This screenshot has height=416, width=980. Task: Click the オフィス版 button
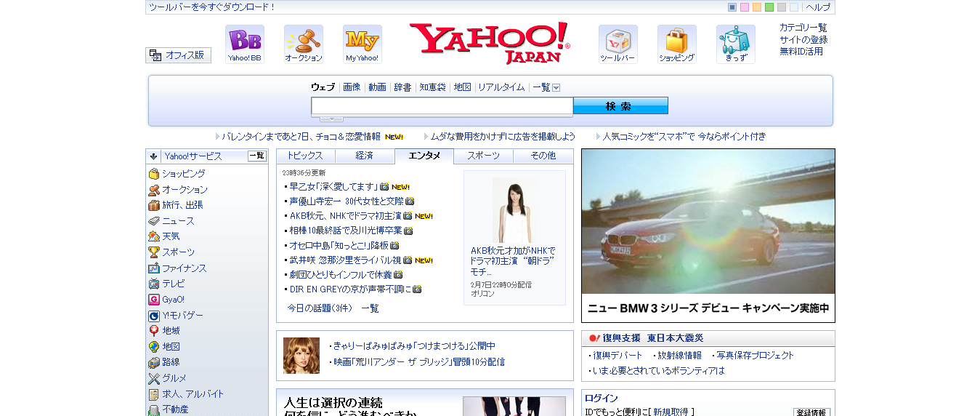click(x=179, y=55)
